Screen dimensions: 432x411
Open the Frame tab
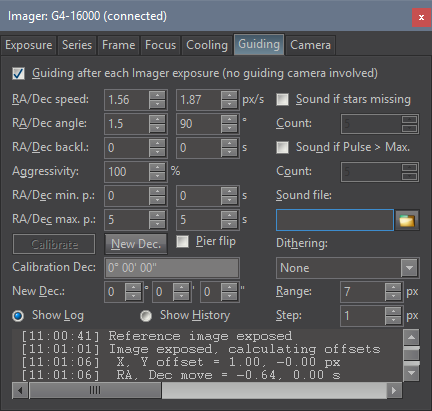pyautogui.click(x=119, y=45)
